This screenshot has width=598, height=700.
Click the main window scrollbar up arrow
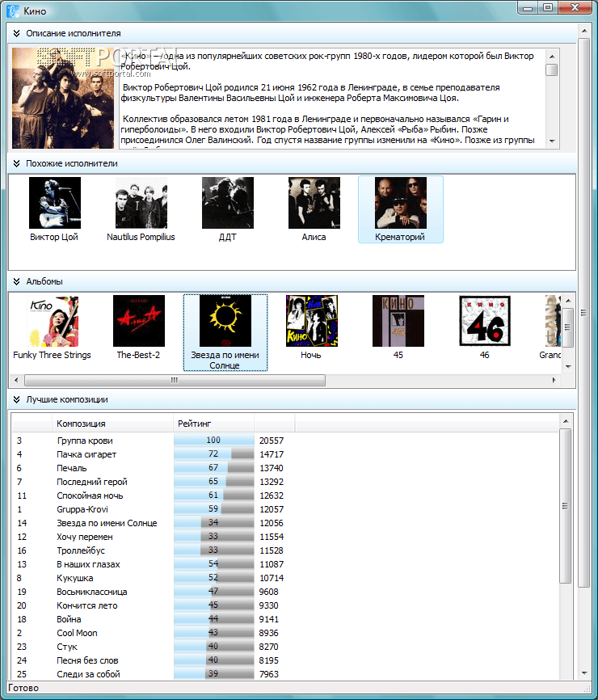click(583, 31)
